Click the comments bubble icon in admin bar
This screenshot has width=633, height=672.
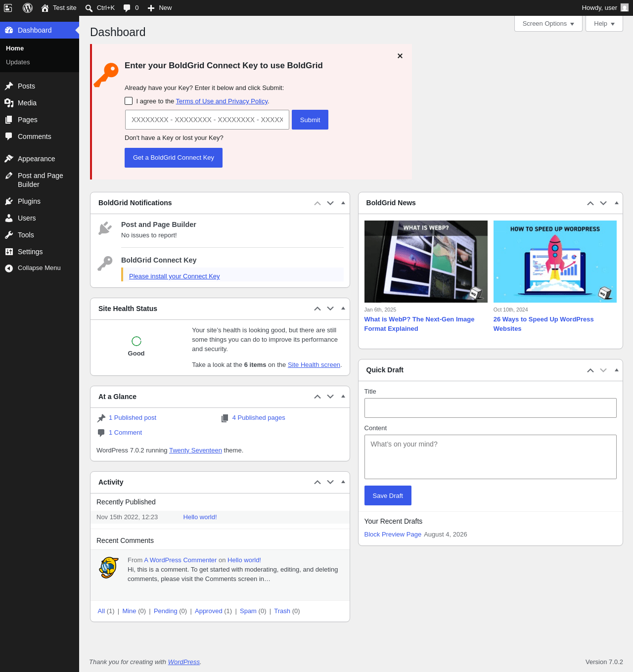pos(127,8)
